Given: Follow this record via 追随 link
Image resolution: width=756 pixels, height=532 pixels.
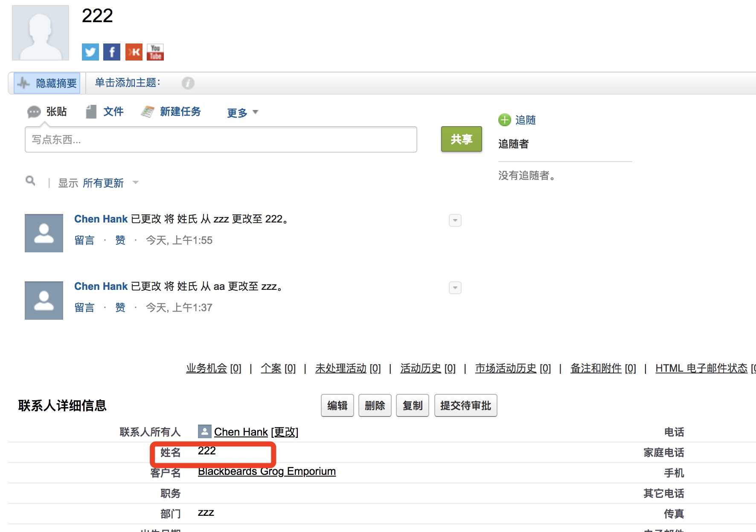Looking at the screenshot, I should [x=526, y=120].
